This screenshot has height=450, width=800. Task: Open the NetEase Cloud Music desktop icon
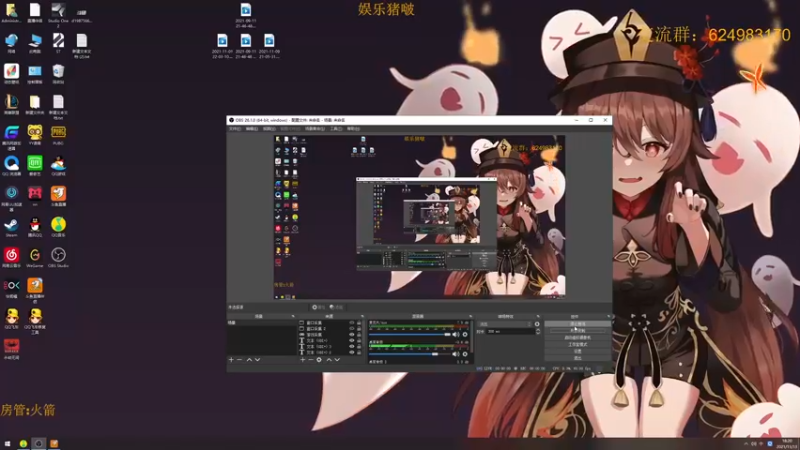[x=11, y=258]
